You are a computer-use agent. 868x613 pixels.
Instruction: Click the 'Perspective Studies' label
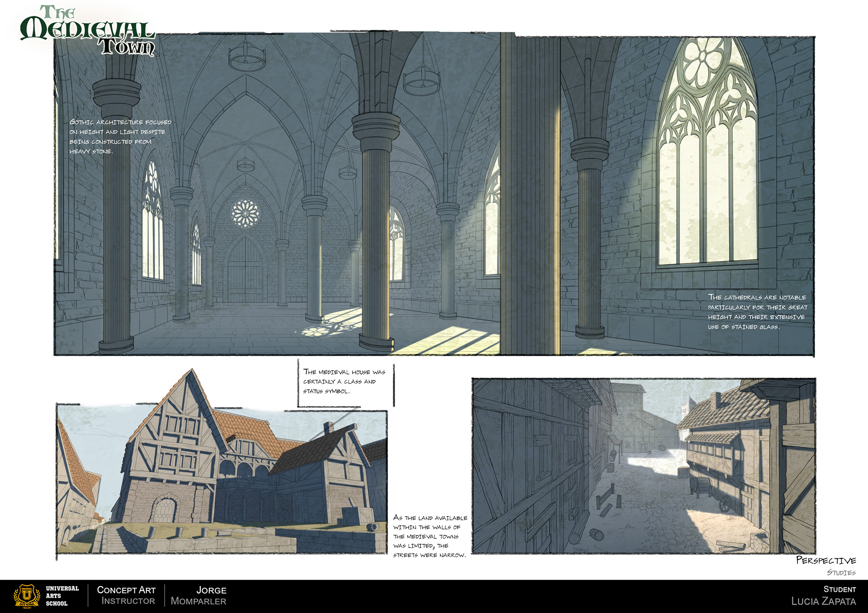coord(826,566)
